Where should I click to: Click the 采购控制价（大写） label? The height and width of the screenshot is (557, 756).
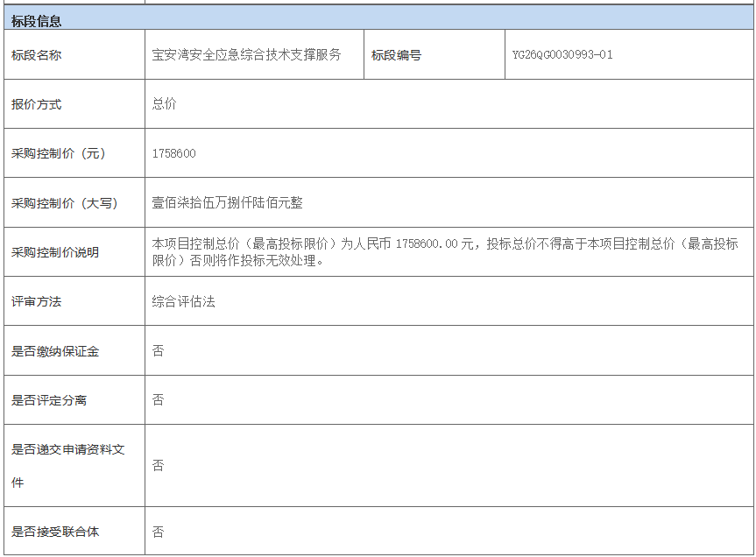click(64, 203)
